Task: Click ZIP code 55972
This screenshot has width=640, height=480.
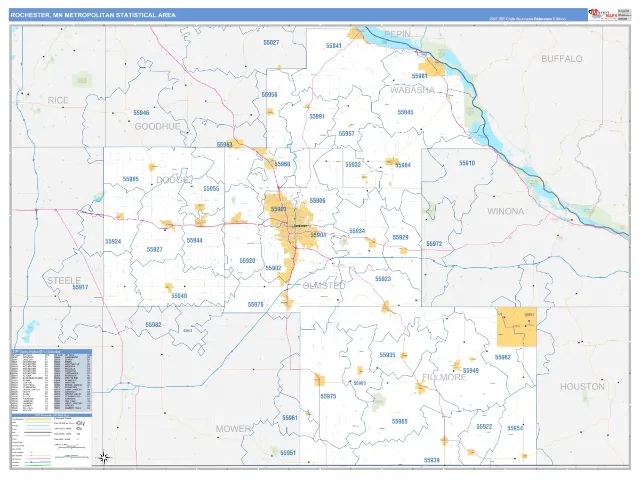Action: pos(434,244)
